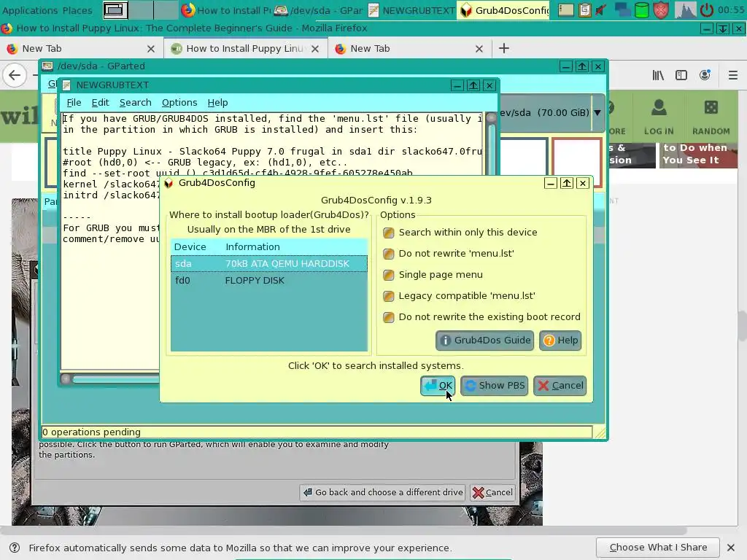The image size is (747, 560).
Task: Select the fd0 FLOPPY DISK row
Action: point(269,281)
